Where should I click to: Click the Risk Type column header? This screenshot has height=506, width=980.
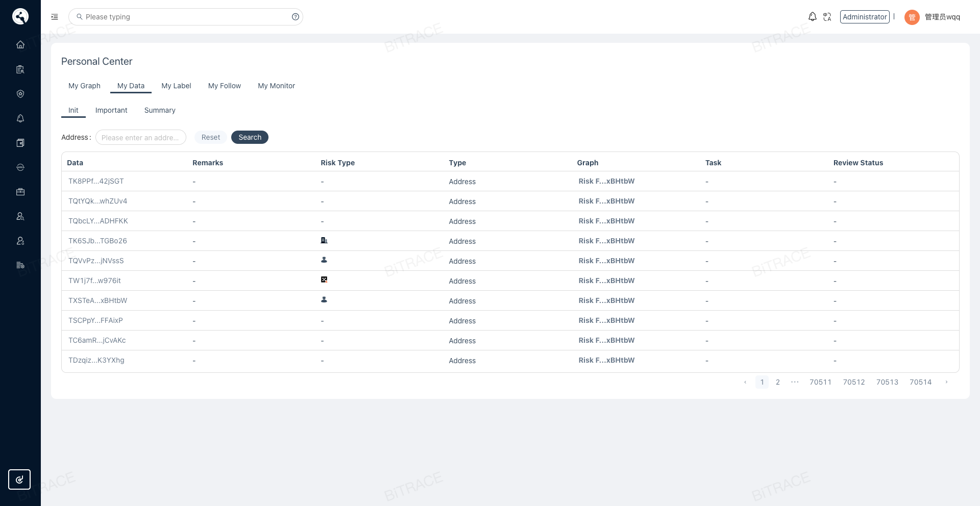[337, 163]
